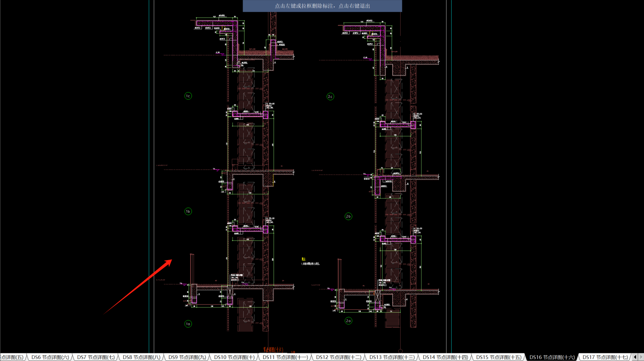This screenshot has width=644, height=361.
Task: Open the DS13 节点详图(十三) tab
Action: pos(392,357)
